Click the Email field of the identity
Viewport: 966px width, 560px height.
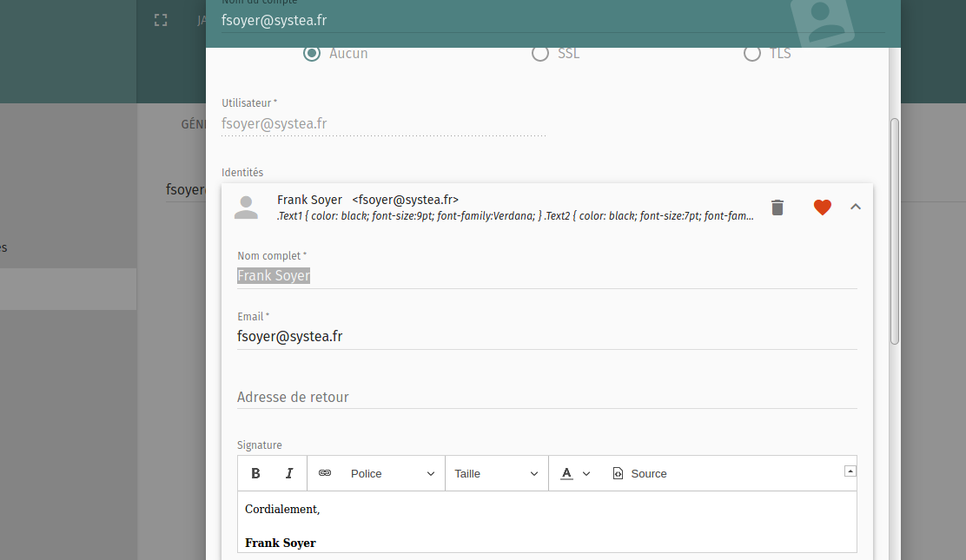click(546, 337)
